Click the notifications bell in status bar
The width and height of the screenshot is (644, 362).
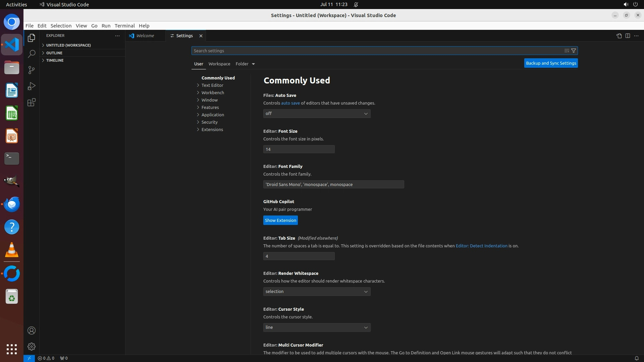636,358
